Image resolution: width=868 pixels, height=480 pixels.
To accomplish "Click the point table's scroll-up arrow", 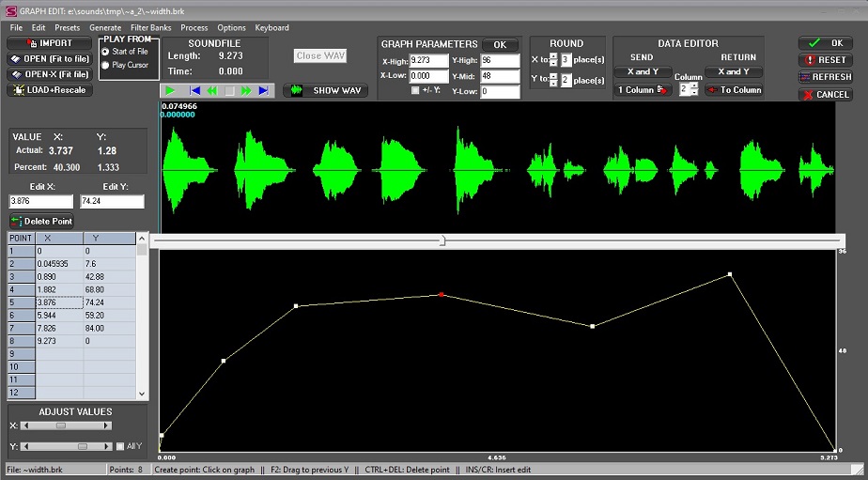I will pyautogui.click(x=142, y=239).
